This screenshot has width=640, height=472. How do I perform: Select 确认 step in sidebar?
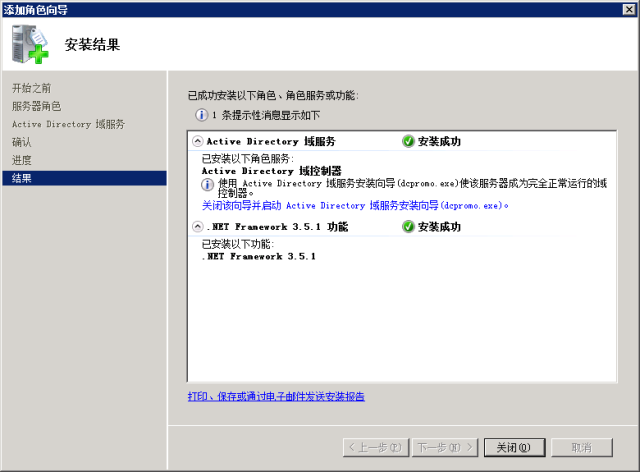(22, 142)
